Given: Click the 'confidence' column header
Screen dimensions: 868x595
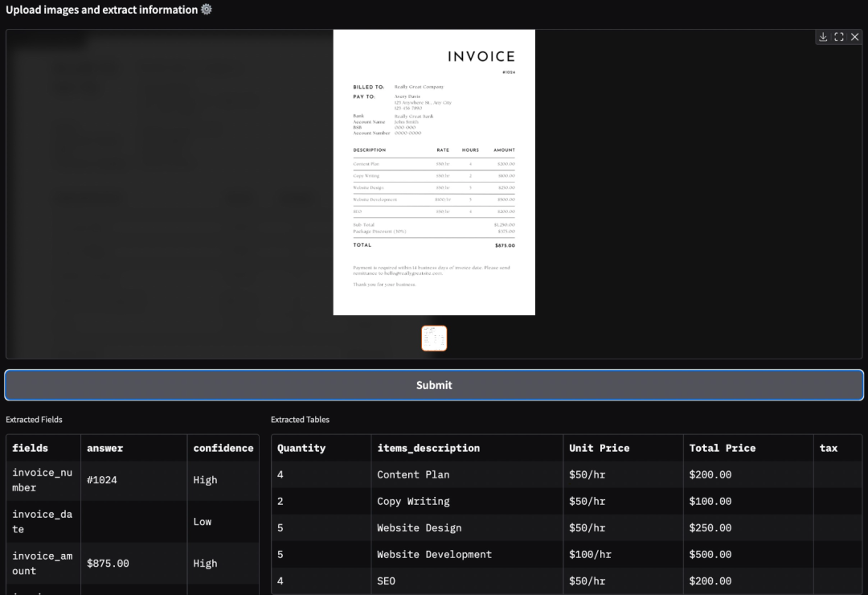Looking at the screenshot, I should [x=223, y=448].
